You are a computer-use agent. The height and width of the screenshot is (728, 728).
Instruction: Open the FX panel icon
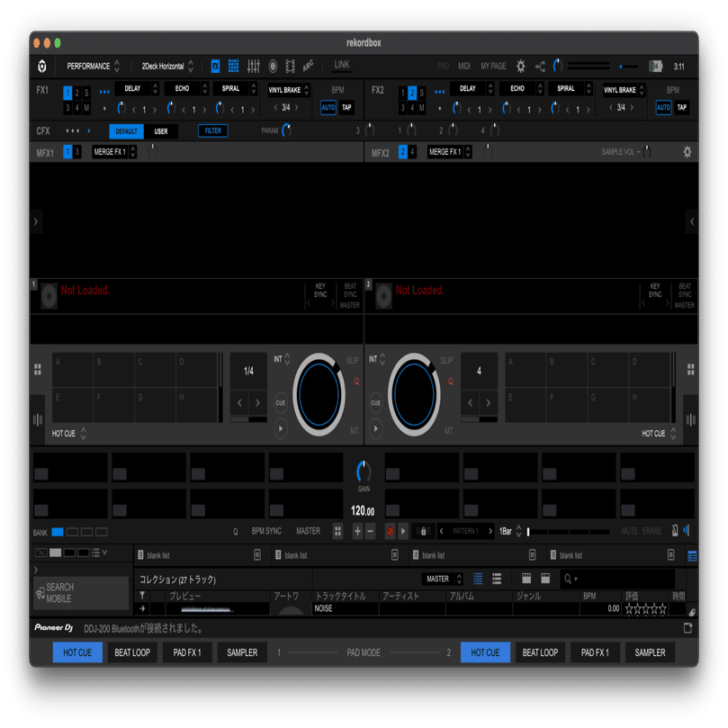[x=214, y=66]
